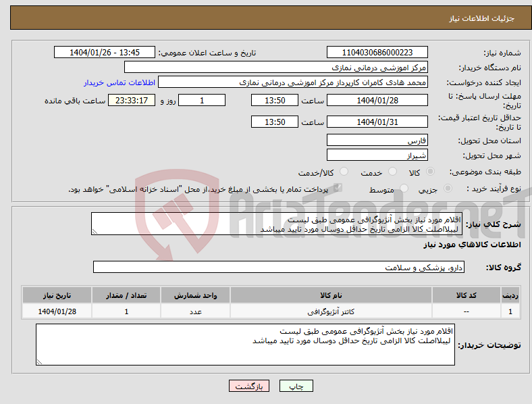Click the buyer organization name field

(x=276, y=67)
